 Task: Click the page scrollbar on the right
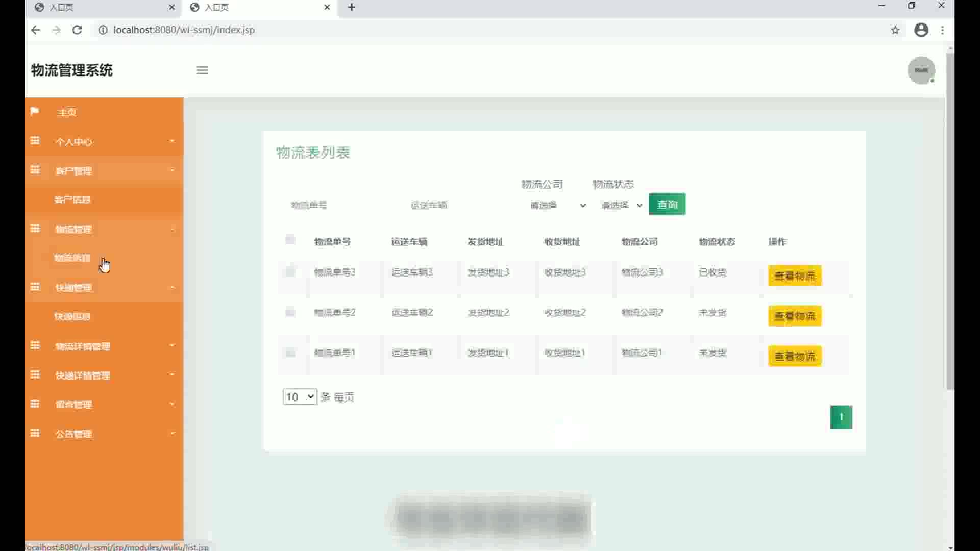[950, 219]
